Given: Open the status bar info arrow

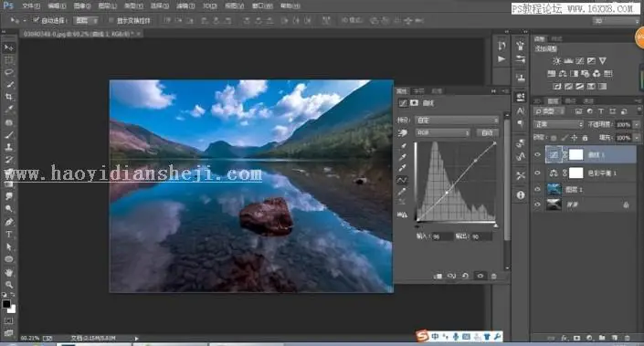Looking at the screenshot, I should click(x=137, y=338).
